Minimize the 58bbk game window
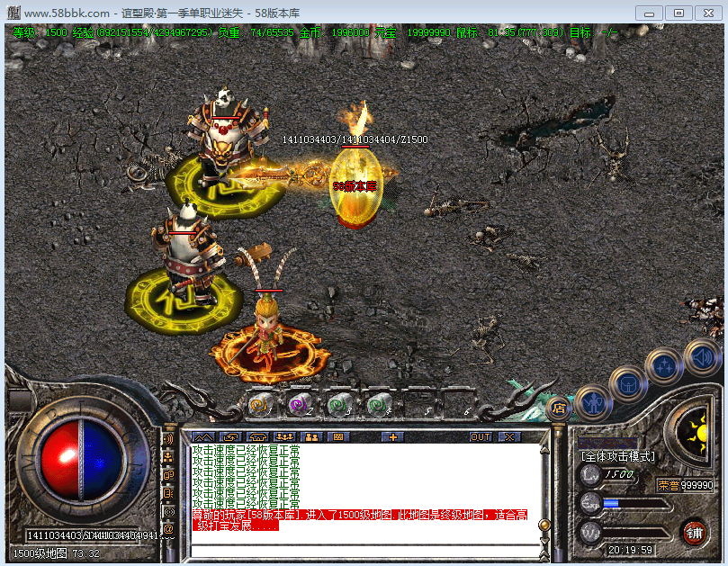728x566 pixels. coord(649,13)
